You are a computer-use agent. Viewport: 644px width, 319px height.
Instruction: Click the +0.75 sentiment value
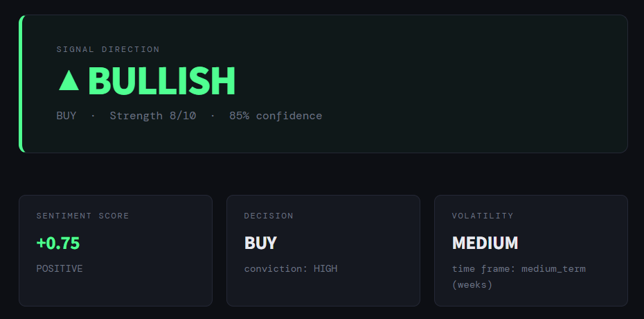coord(58,243)
